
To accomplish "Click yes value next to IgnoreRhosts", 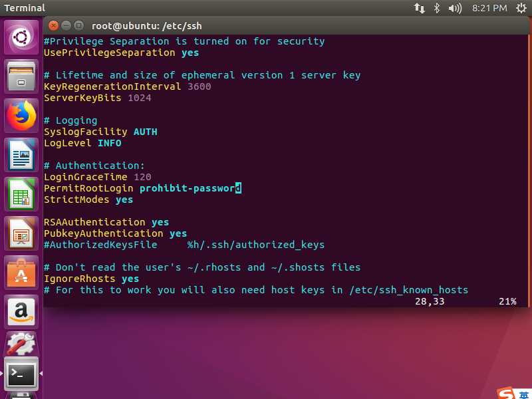I will tap(130, 279).
